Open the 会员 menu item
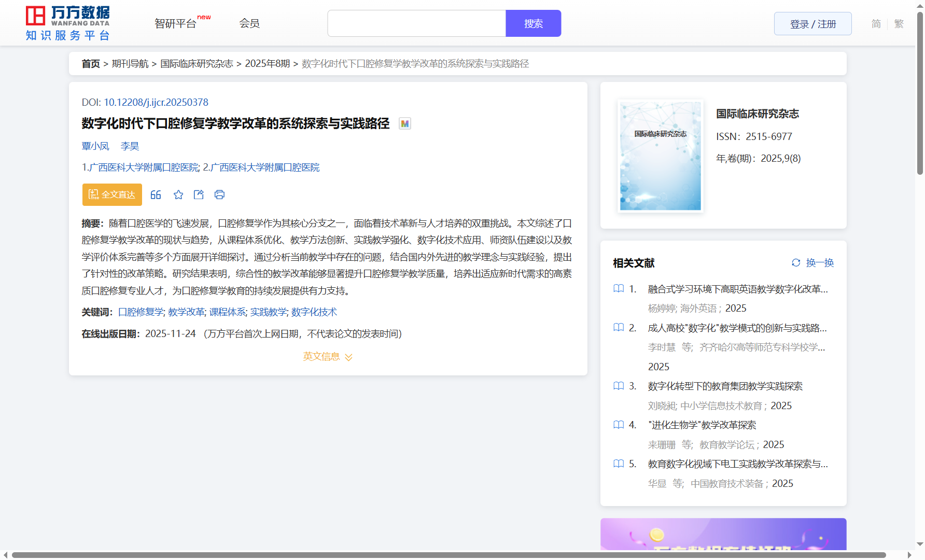The width and height of the screenshot is (925, 560). click(249, 24)
